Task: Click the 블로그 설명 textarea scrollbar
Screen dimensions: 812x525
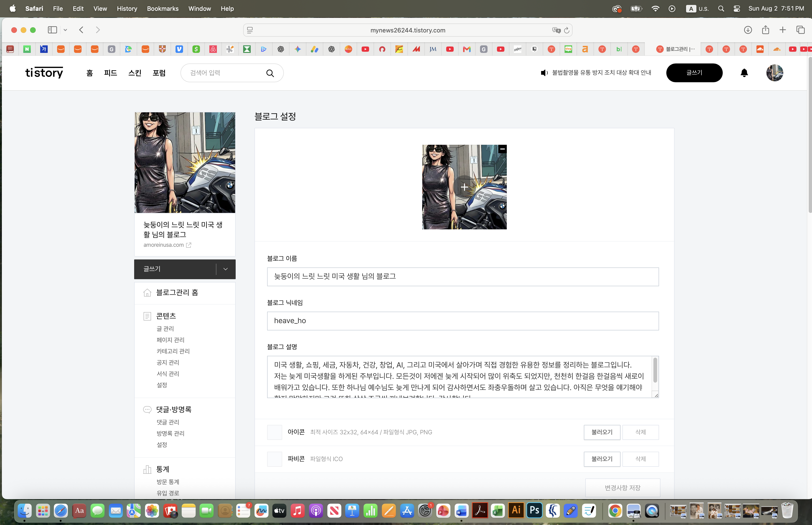Action: coord(655,370)
